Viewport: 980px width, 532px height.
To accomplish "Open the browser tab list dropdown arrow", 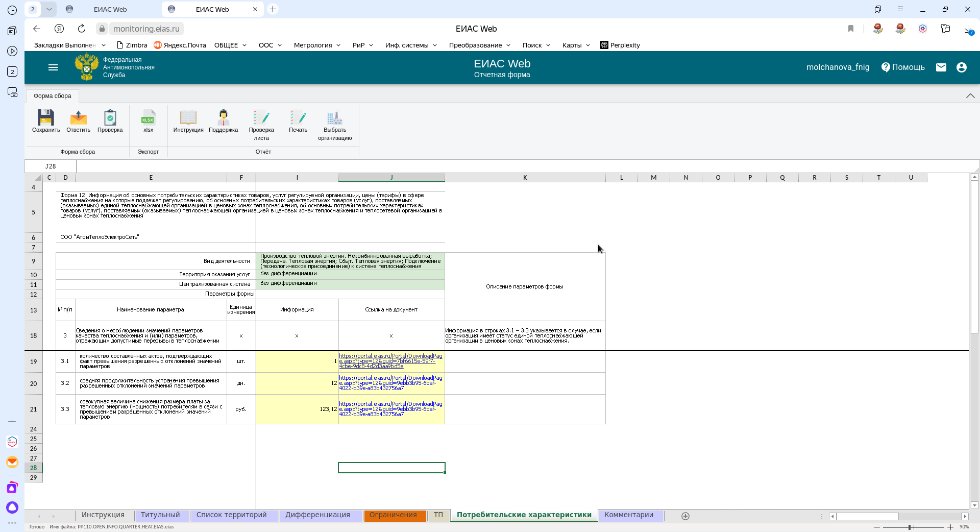I will [x=49, y=9].
